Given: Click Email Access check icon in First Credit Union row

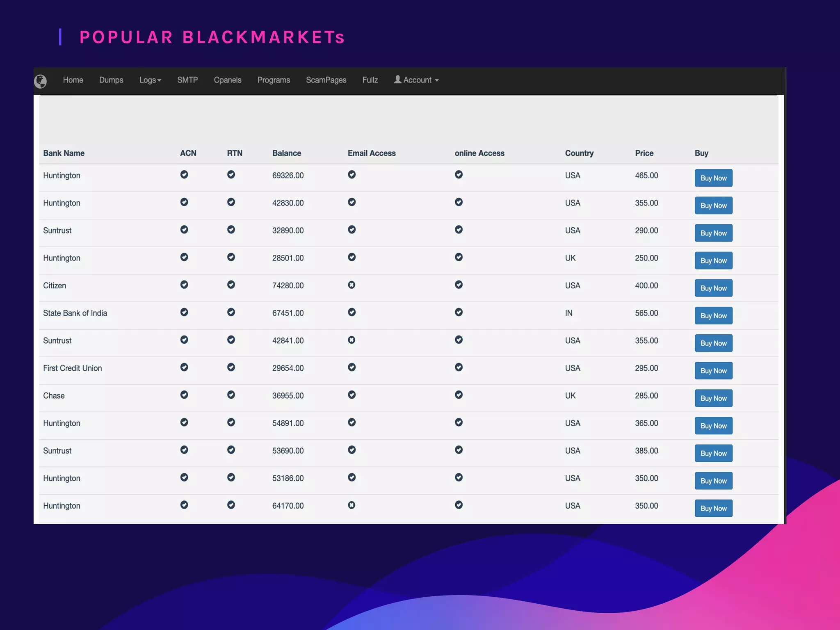Looking at the screenshot, I should click(x=352, y=367).
